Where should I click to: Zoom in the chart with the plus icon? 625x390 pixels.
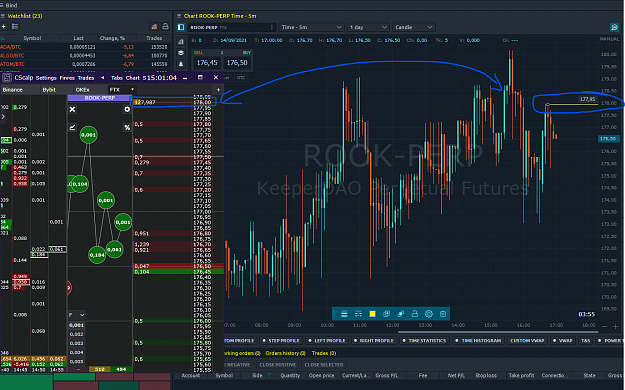coord(615,326)
